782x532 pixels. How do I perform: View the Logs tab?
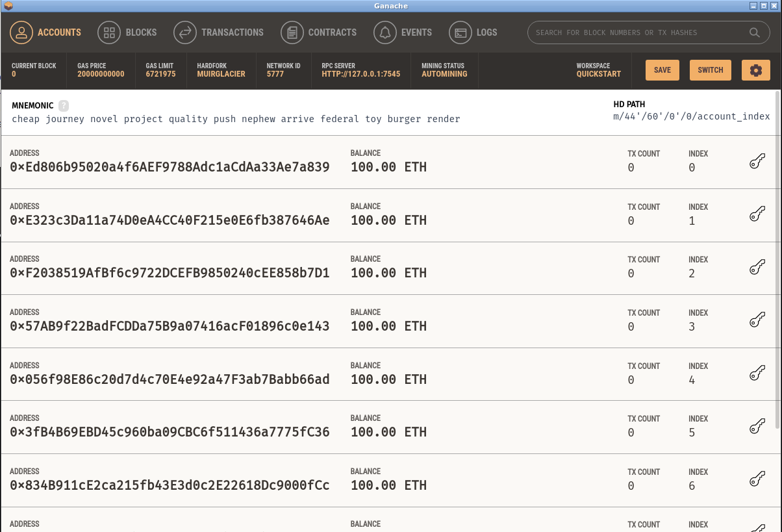point(473,32)
